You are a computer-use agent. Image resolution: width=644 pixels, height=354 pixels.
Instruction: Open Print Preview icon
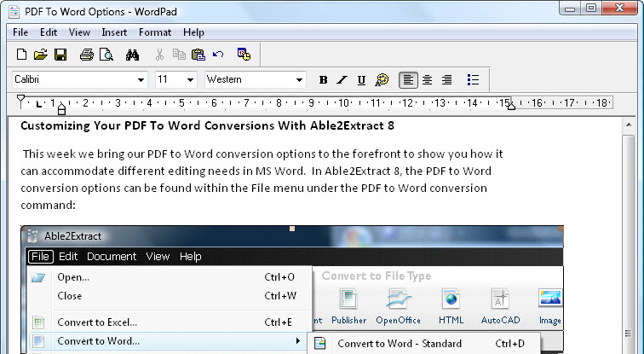coord(106,55)
